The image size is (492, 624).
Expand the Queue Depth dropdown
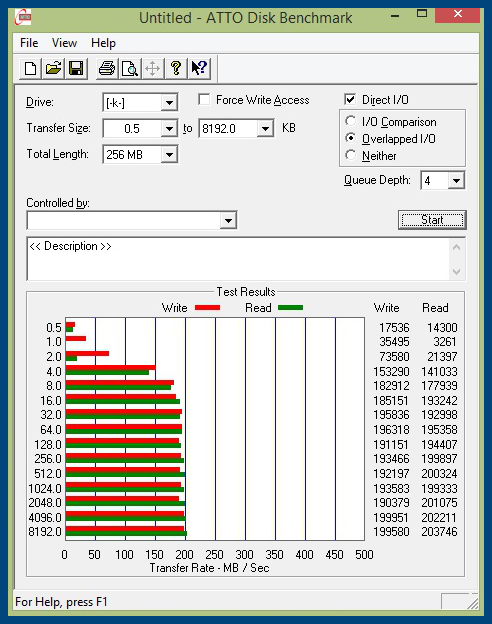click(456, 181)
